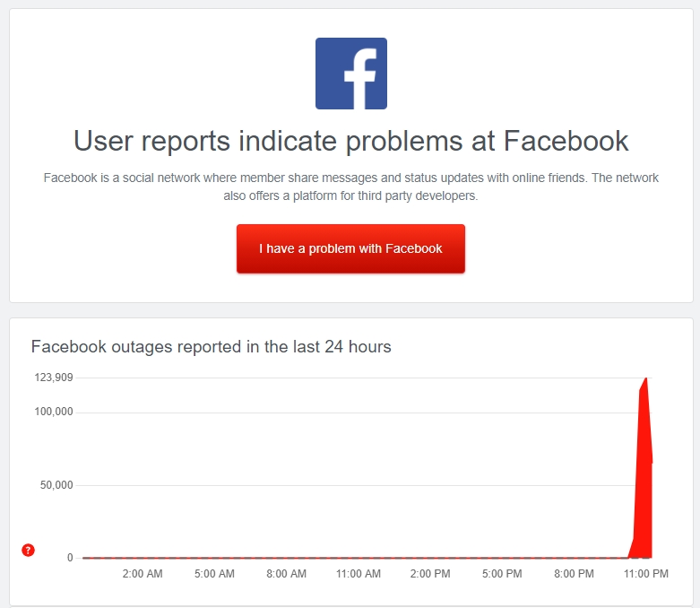Click the 50,000 y-axis label
Image resolution: width=700 pixels, height=608 pixels.
56,485
